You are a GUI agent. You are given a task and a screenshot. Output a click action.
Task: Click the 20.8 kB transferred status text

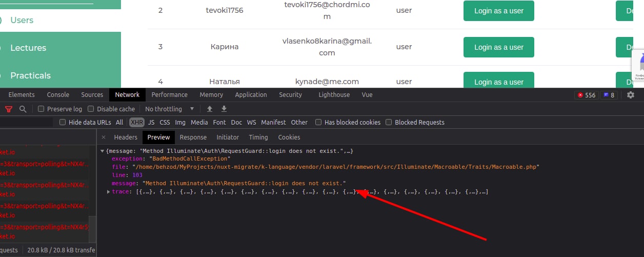point(62,250)
